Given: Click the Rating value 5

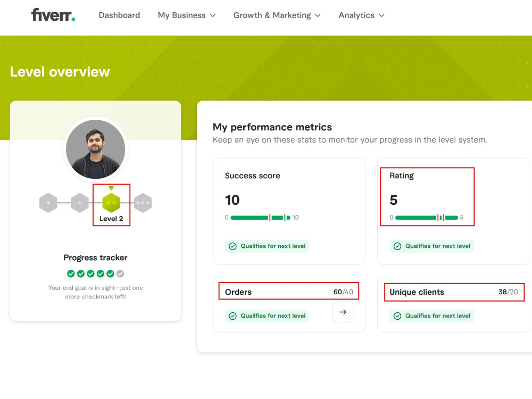Looking at the screenshot, I should coord(394,200).
